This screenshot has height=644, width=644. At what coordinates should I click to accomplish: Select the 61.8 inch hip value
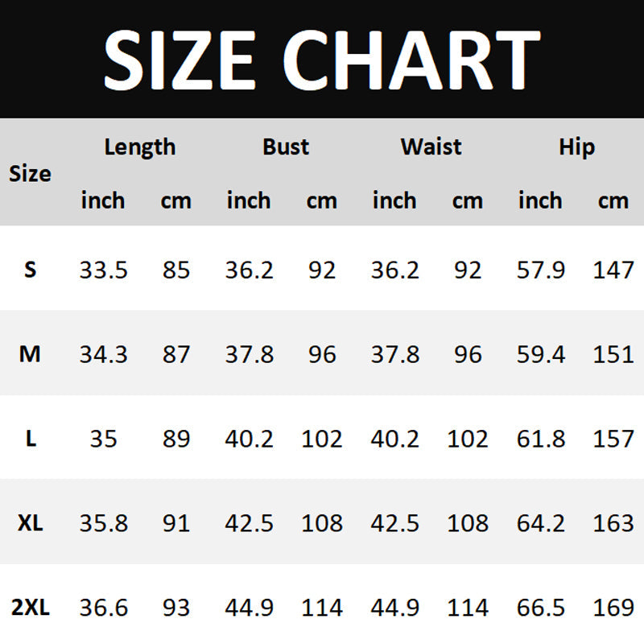540,439
